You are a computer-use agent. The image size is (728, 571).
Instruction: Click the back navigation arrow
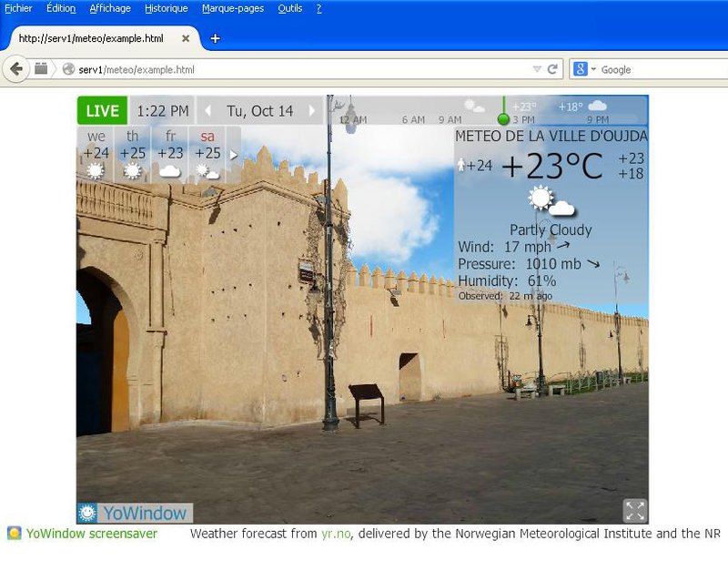pos(16,69)
